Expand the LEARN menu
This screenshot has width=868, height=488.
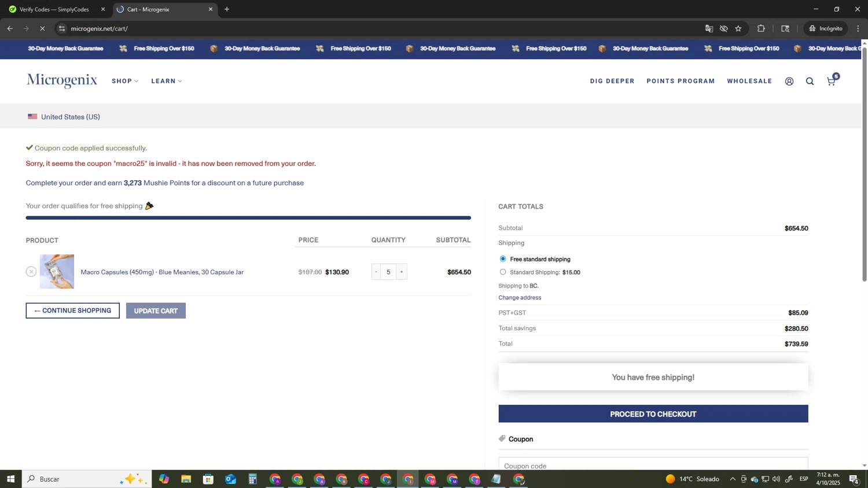[167, 81]
